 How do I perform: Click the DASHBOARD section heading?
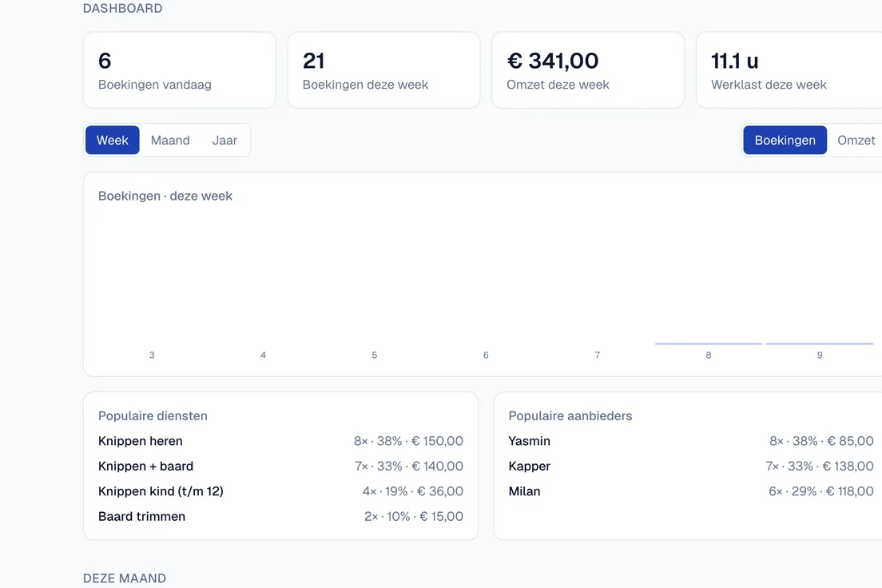(122, 9)
